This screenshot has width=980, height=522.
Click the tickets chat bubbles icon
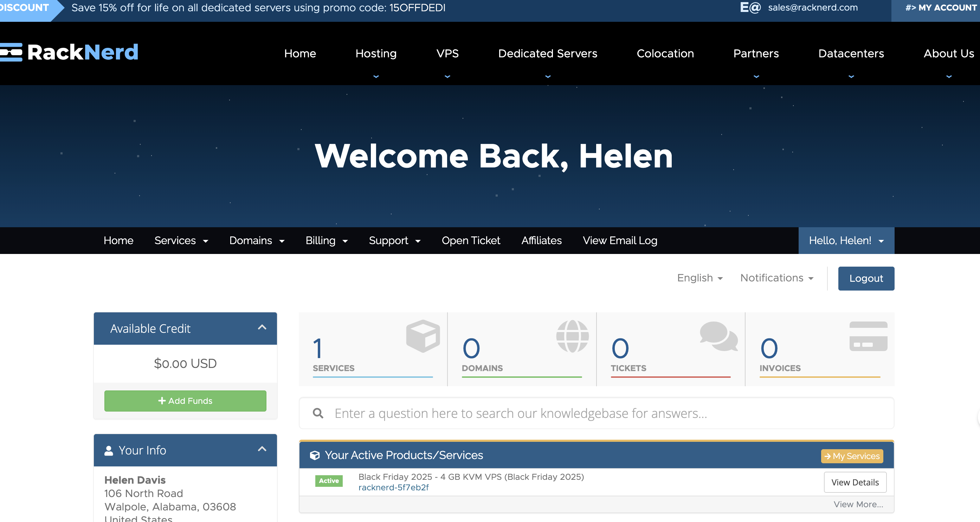pyautogui.click(x=718, y=336)
